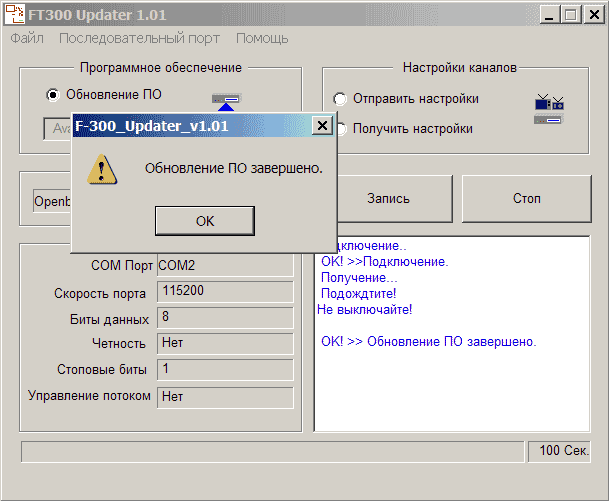Click OK in the update completed dialog
This screenshot has width=609, height=501.
(x=205, y=221)
